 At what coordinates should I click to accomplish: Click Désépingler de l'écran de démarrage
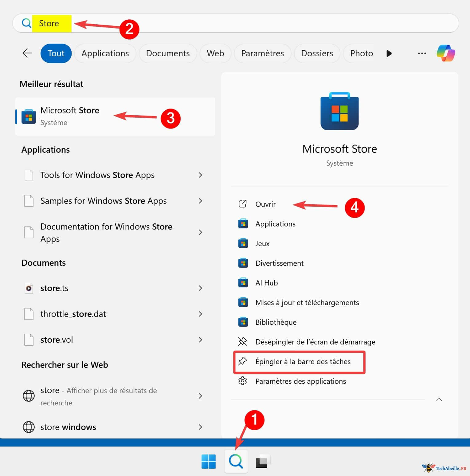pos(315,342)
